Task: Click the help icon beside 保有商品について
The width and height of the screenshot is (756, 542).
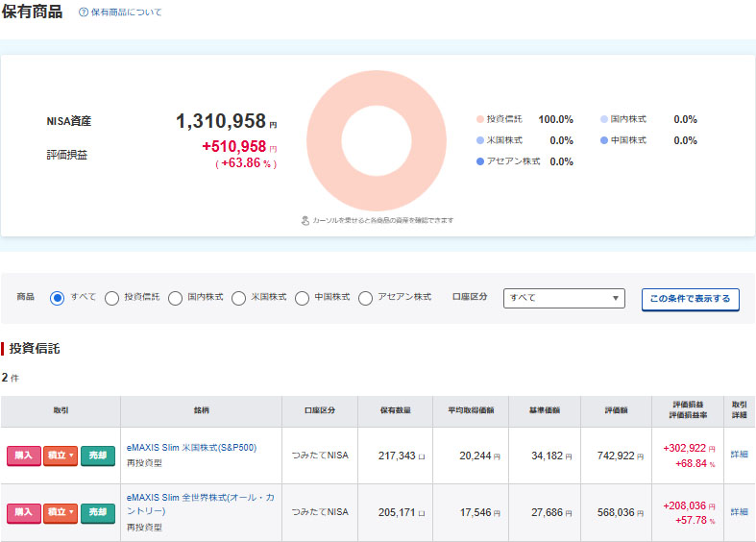Action: coord(84,12)
